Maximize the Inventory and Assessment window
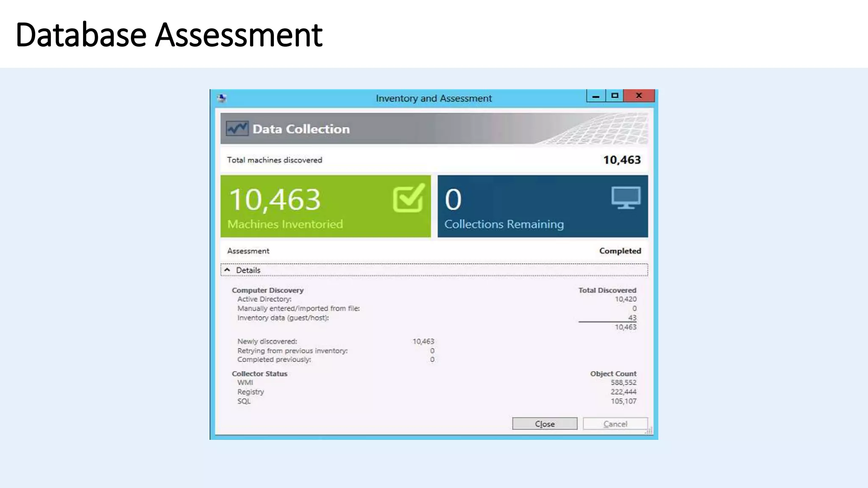This screenshot has height=488, width=868. 615,96
